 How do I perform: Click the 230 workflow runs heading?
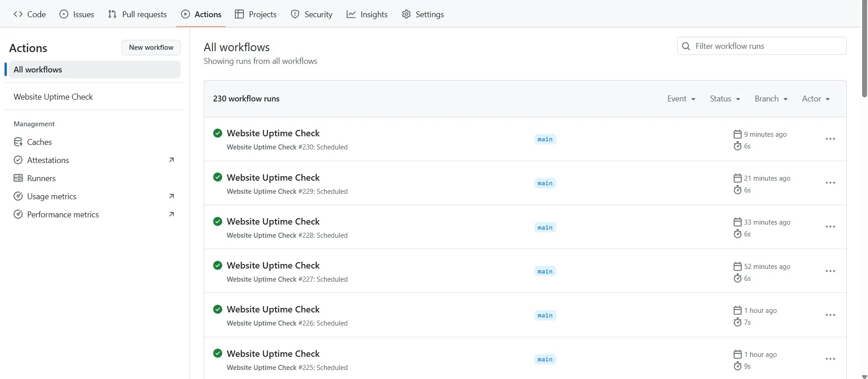246,99
